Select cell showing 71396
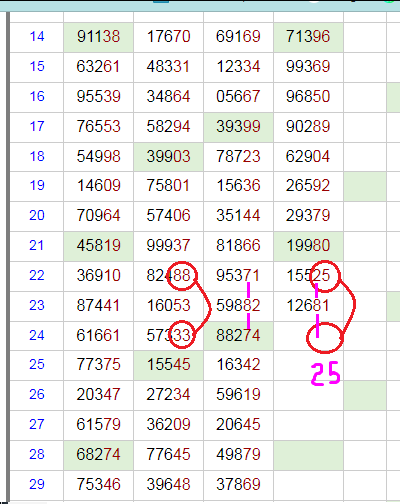This screenshot has width=400, height=504. pyautogui.click(x=308, y=37)
